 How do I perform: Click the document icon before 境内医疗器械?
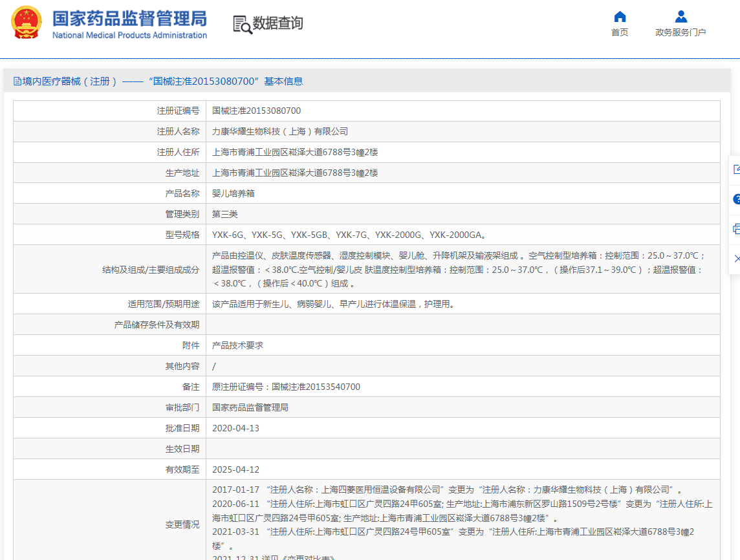(17, 81)
